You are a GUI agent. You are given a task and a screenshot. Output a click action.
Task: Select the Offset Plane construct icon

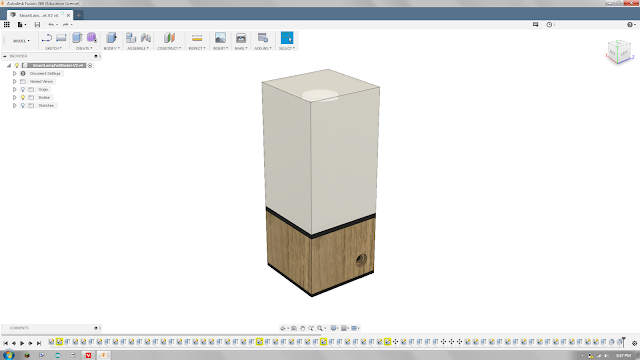pos(169,38)
